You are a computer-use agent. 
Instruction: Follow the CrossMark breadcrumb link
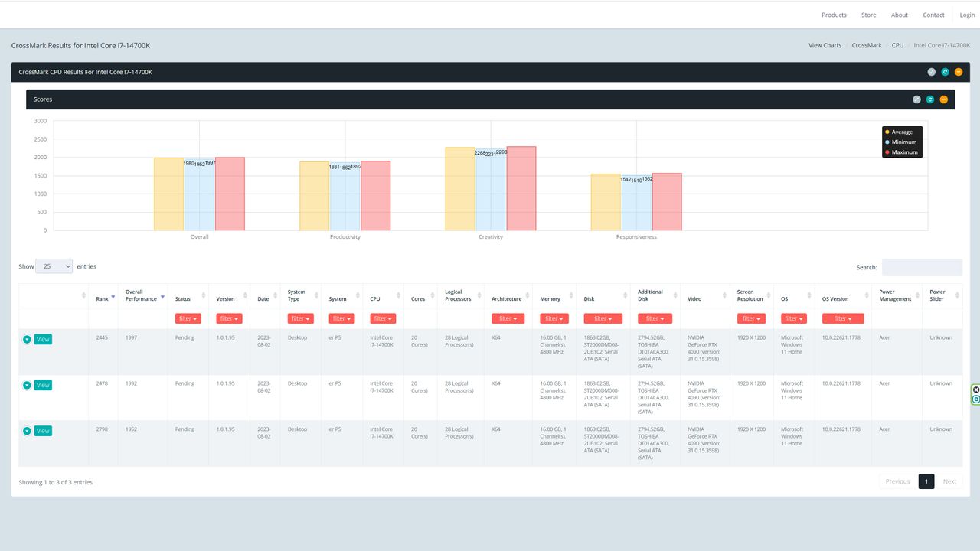[x=867, y=45]
